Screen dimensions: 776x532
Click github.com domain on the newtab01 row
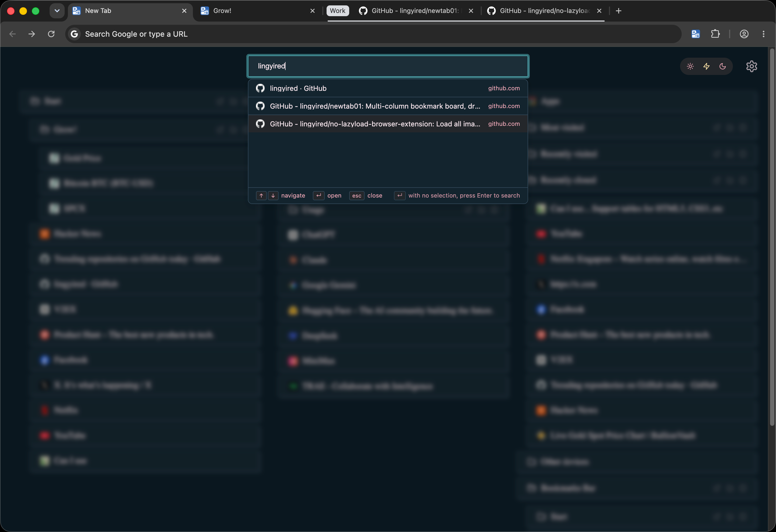[504, 106]
